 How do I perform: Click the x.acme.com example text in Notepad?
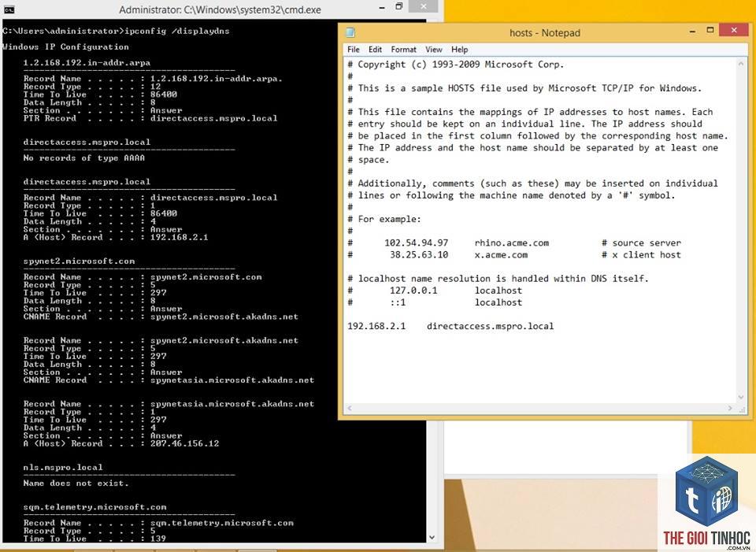point(501,255)
